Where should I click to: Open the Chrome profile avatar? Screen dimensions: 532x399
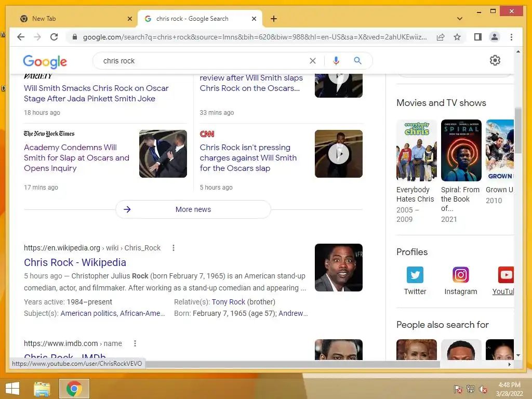pyautogui.click(x=495, y=37)
